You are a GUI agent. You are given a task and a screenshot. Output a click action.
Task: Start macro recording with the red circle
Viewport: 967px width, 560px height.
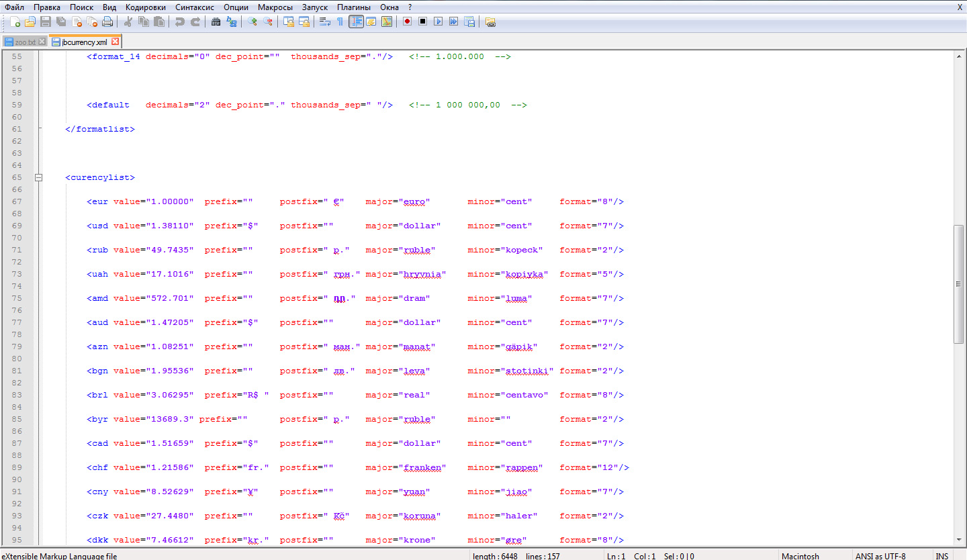407,21
